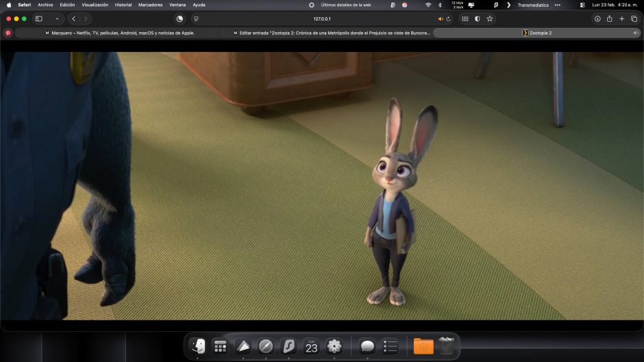This screenshot has width=644, height=362.
Task: Click the Zootopia video frame to pause
Action: [322, 185]
